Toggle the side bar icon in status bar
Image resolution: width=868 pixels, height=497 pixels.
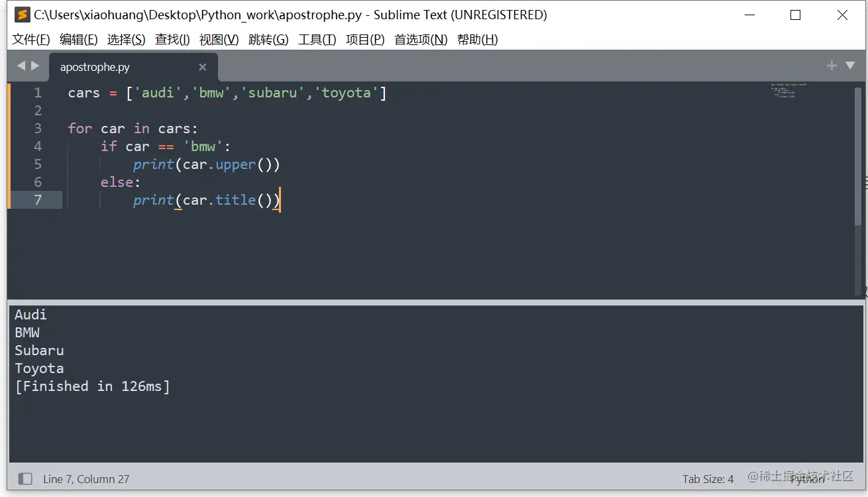(25, 478)
